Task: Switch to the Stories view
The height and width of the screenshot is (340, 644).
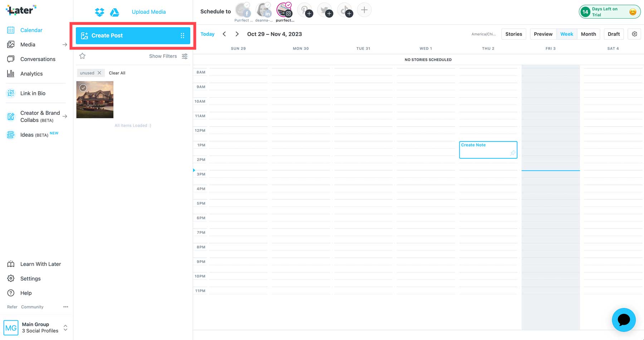Action: pyautogui.click(x=513, y=34)
